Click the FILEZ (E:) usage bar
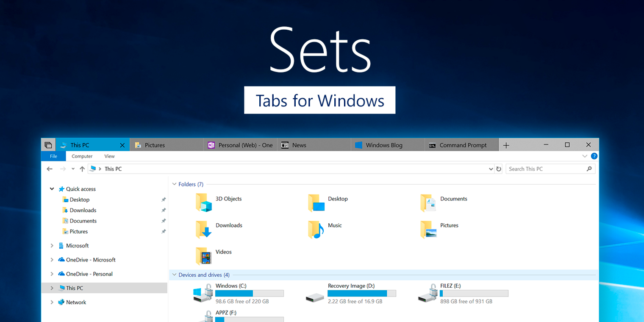 click(x=474, y=293)
